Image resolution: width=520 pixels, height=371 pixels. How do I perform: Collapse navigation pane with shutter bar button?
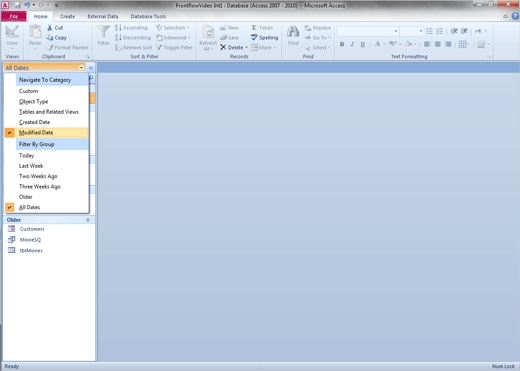91,68
